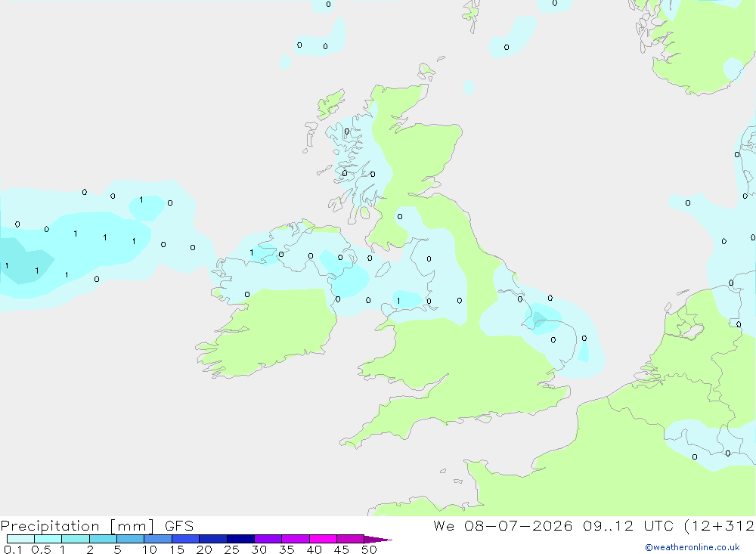Open the weatheronline.co.uk copyright link
Screen dimensions: 756x554
pyautogui.click(x=692, y=547)
